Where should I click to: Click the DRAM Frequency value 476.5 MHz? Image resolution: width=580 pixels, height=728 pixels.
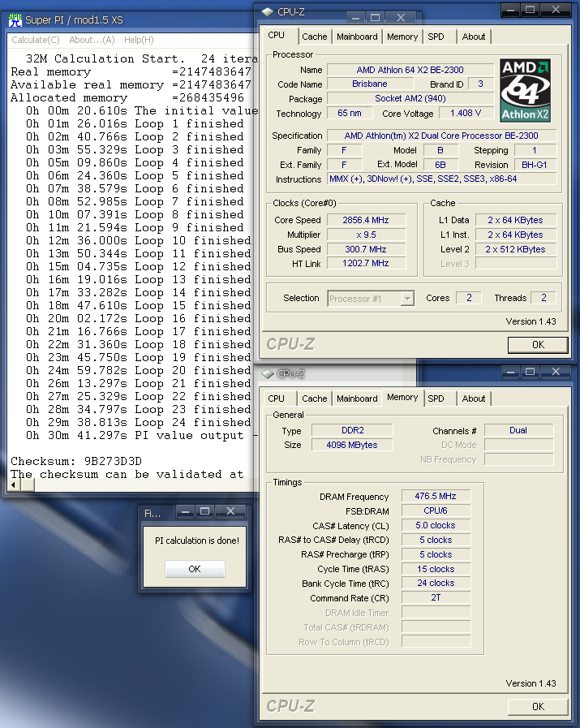436,497
